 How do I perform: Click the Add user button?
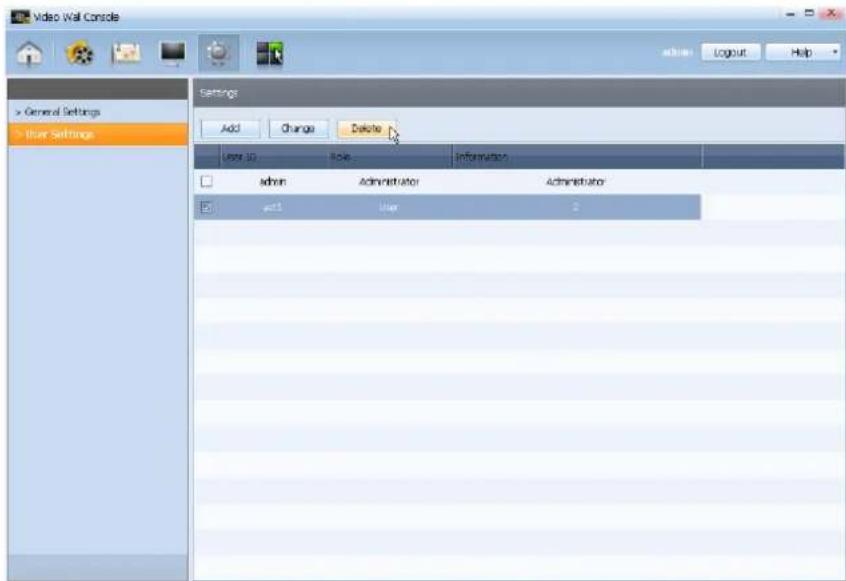pos(230,128)
